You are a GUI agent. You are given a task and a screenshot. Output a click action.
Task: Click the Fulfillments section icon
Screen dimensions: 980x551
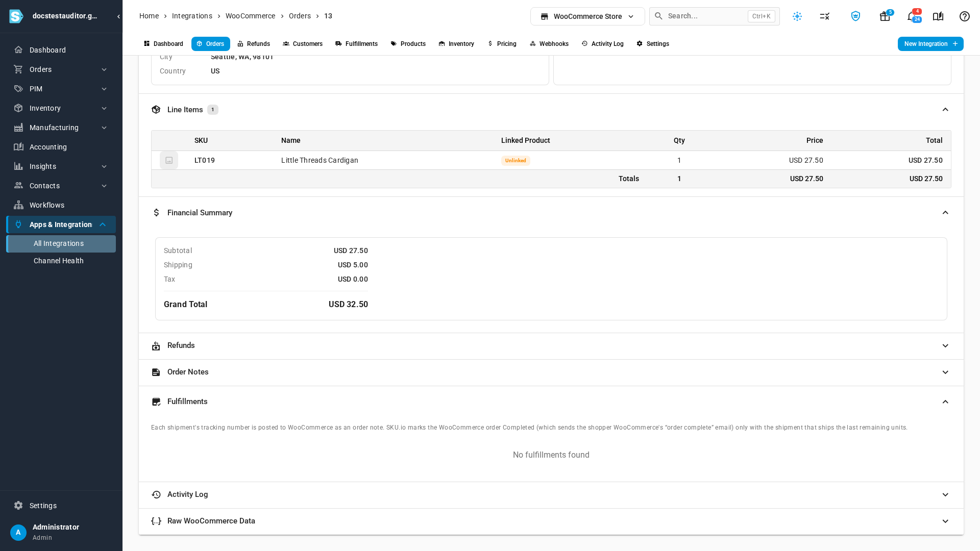(x=156, y=402)
